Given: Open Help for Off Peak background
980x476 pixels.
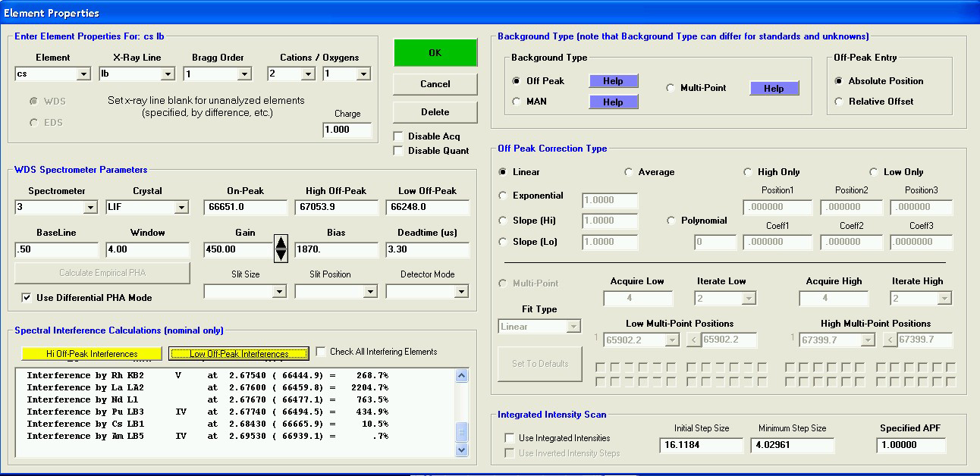Looking at the screenshot, I should (613, 81).
